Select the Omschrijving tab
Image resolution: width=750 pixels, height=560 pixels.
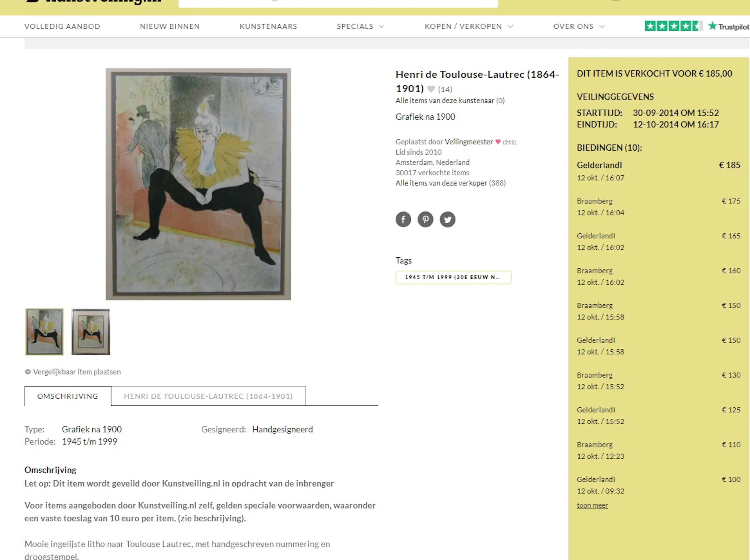tap(68, 396)
